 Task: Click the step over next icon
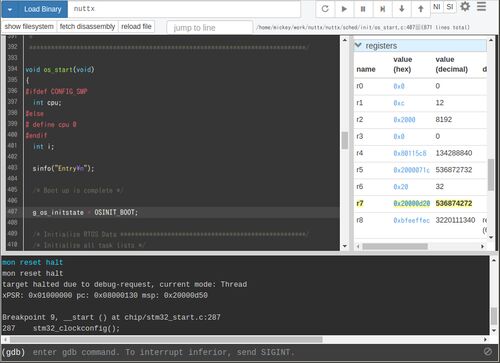[x=382, y=9]
